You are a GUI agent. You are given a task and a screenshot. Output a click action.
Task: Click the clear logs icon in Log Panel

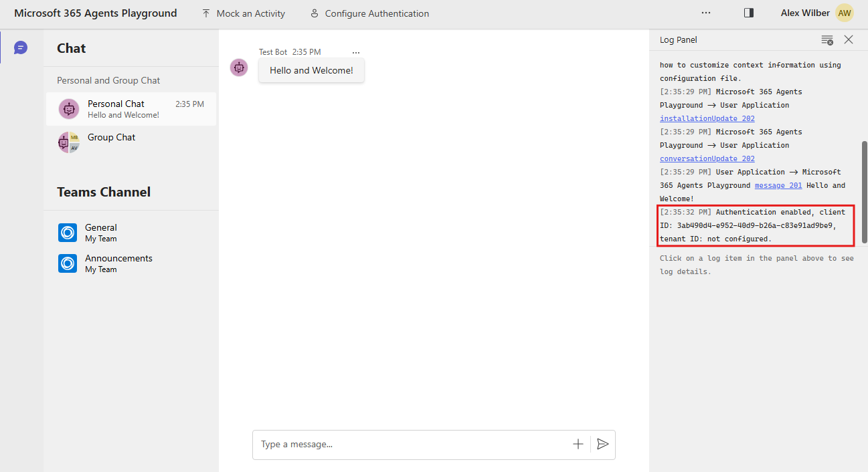click(x=827, y=39)
